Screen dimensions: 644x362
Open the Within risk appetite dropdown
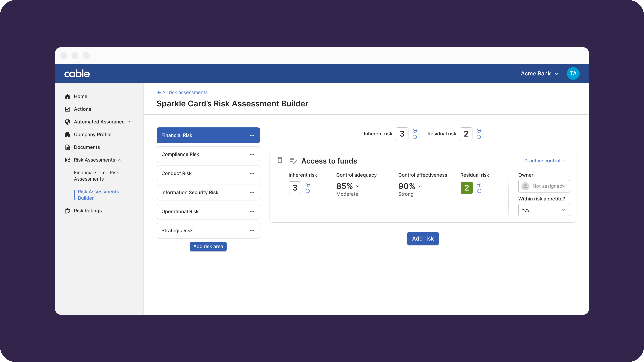[x=544, y=210]
